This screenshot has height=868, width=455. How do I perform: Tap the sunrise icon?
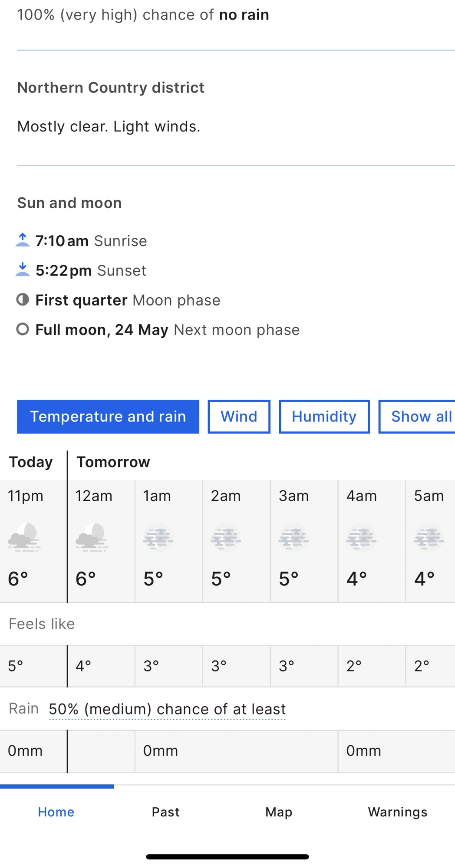coord(23,240)
